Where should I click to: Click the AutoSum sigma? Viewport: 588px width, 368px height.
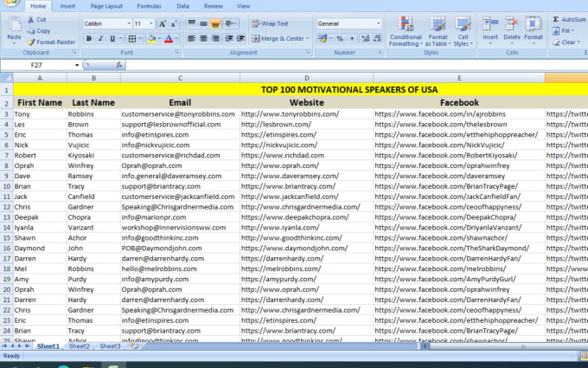click(556, 20)
